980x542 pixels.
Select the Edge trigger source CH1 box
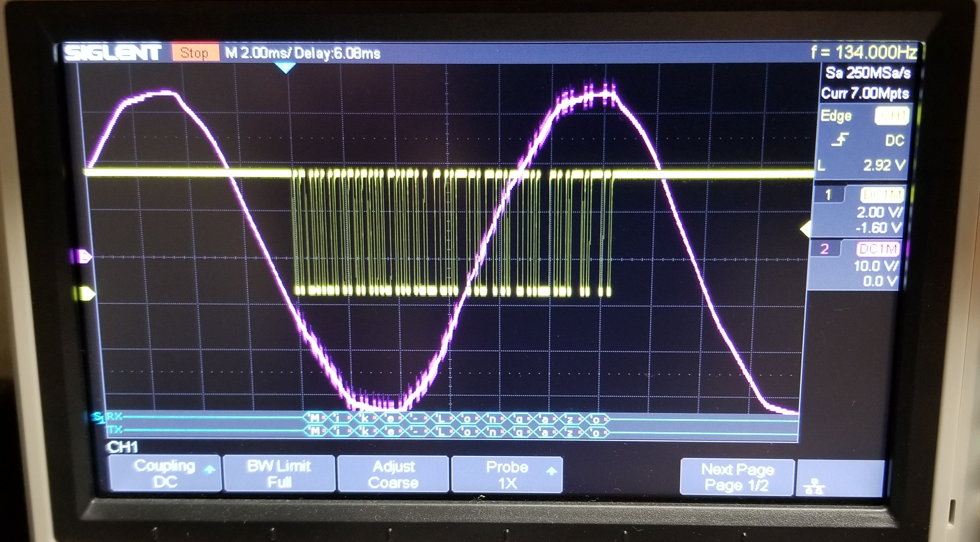(892, 116)
